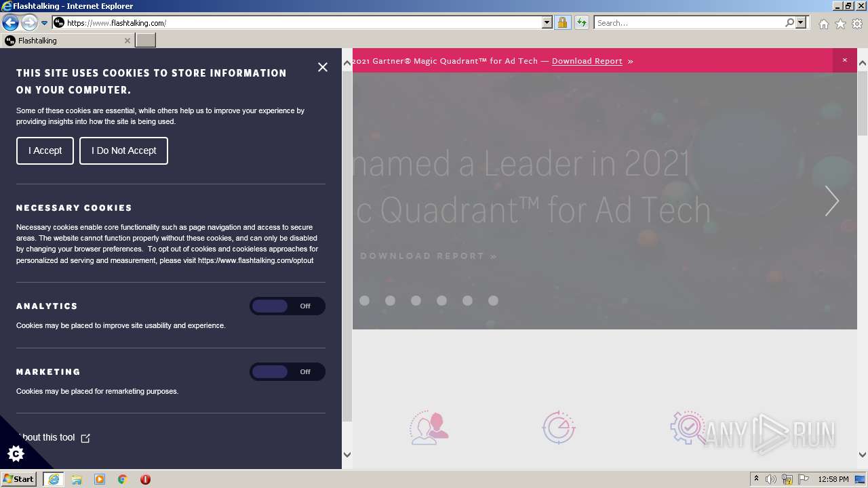Open the search provider dropdown arrow

[801, 22]
